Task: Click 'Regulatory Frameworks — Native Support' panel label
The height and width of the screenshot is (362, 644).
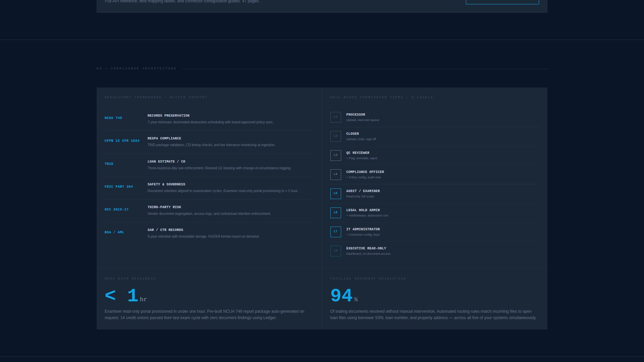Action: pos(156,97)
